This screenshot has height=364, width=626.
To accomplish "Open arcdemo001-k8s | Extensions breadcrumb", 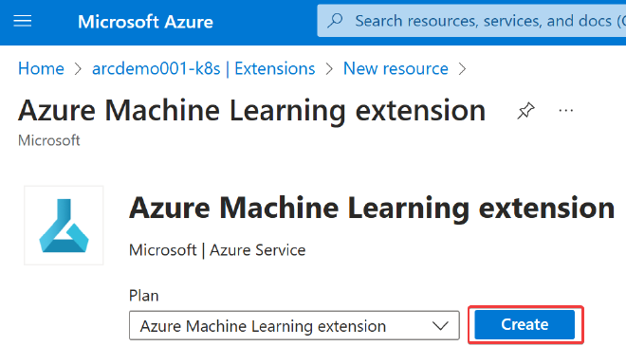I will pyautogui.click(x=204, y=68).
